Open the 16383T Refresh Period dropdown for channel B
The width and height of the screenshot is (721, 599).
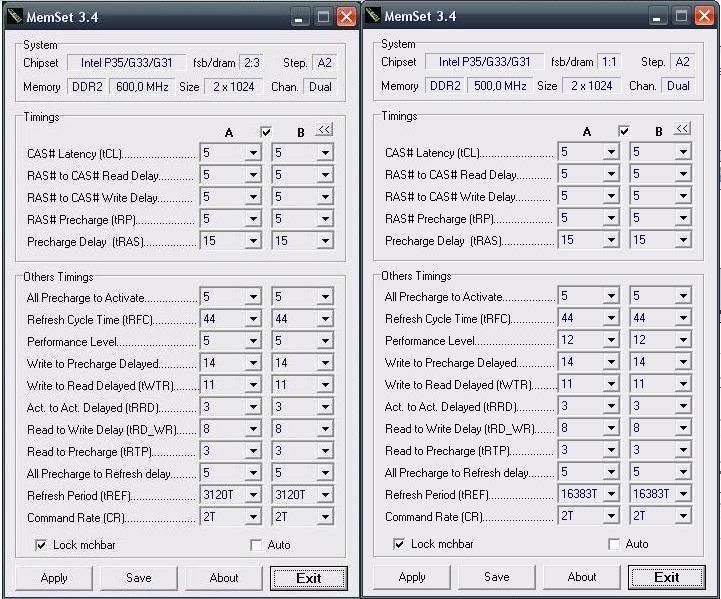click(x=683, y=494)
